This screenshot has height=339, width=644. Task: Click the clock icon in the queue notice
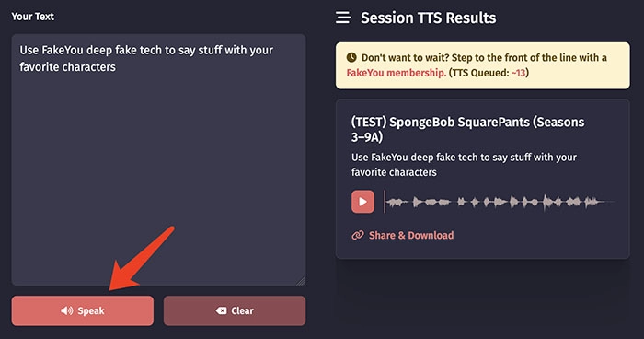click(351, 58)
